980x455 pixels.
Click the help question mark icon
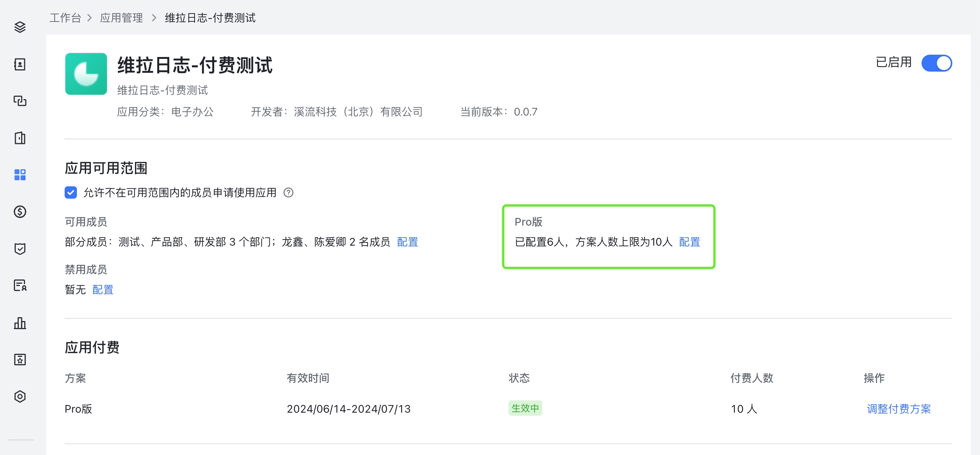click(x=288, y=192)
